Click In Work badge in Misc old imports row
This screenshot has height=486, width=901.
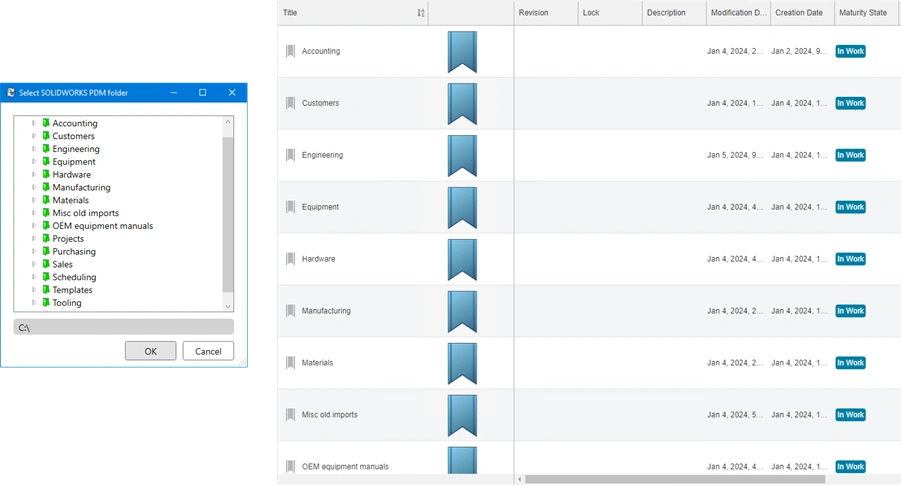coord(850,415)
